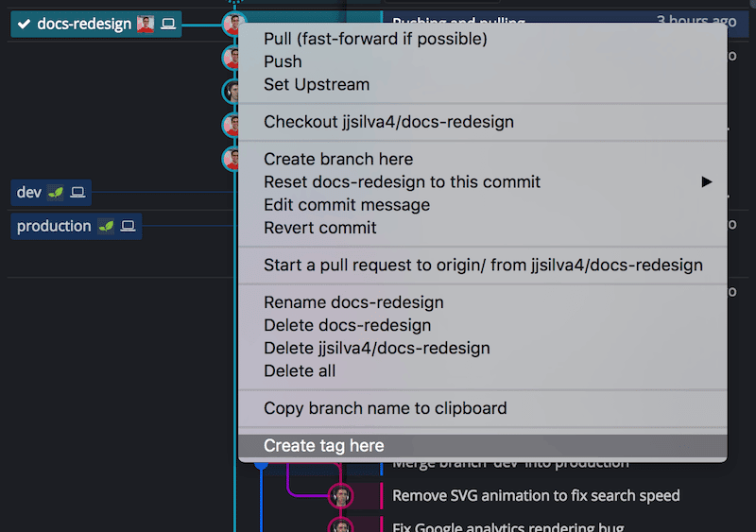Screen dimensions: 756x532
Task: Click the leaf icon on production branch label
Action: click(106, 227)
